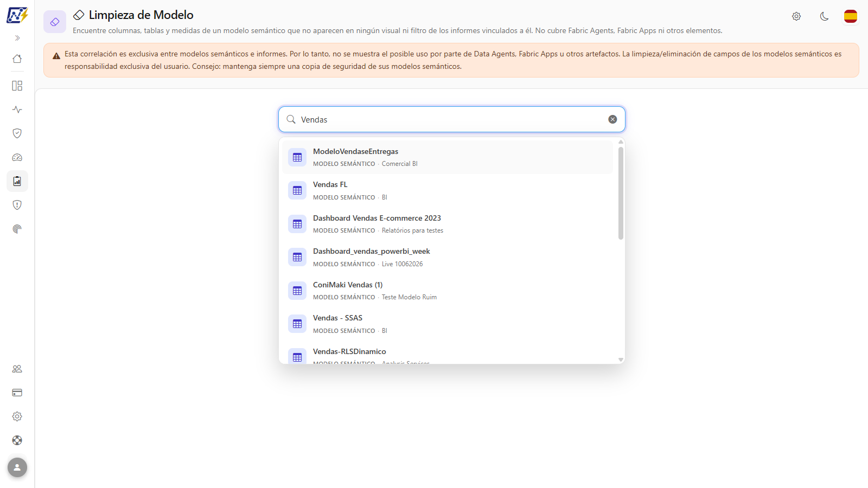Click the results list scrollbar thumb
The image size is (868, 488).
[x=621, y=192]
